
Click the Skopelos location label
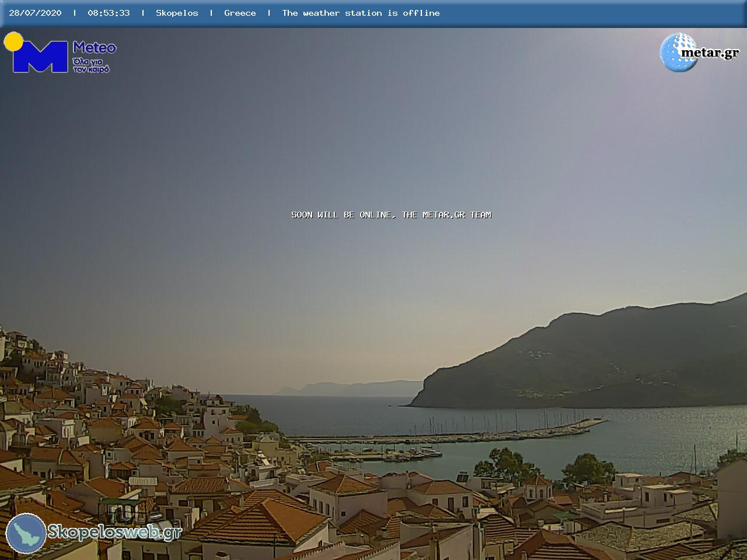tap(177, 13)
